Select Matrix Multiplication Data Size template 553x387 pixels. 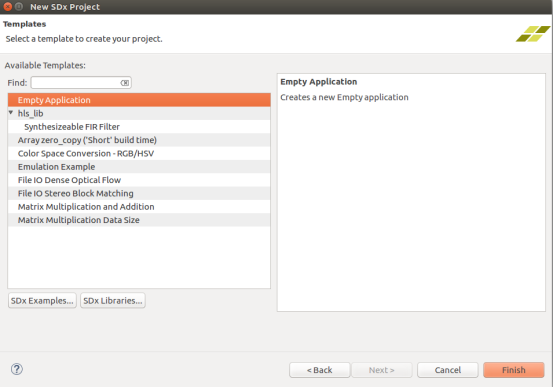coord(139,220)
